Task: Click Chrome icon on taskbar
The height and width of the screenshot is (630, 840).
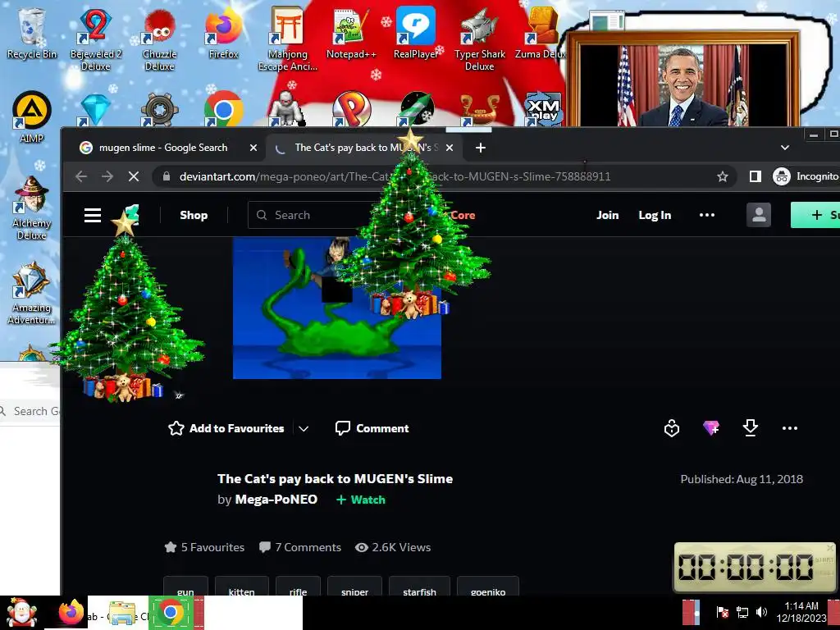Action: coord(171,612)
